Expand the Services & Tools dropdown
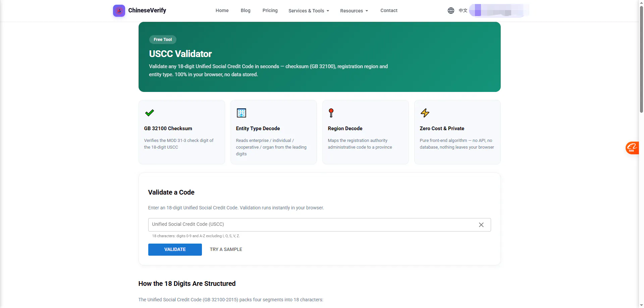Image resolution: width=644 pixels, height=308 pixels. tap(309, 11)
